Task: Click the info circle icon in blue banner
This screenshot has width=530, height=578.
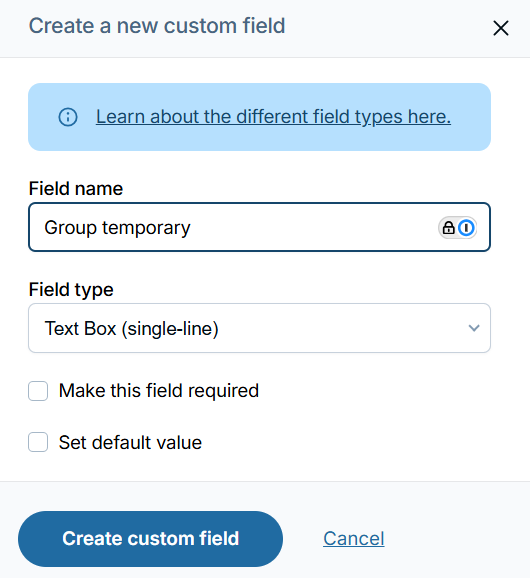Action: point(68,117)
